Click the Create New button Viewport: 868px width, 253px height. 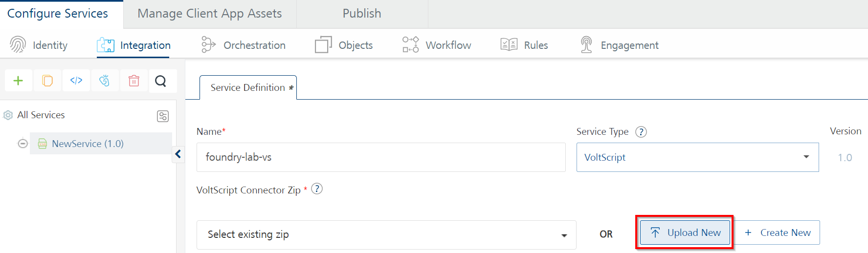click(x=777, y=232)
